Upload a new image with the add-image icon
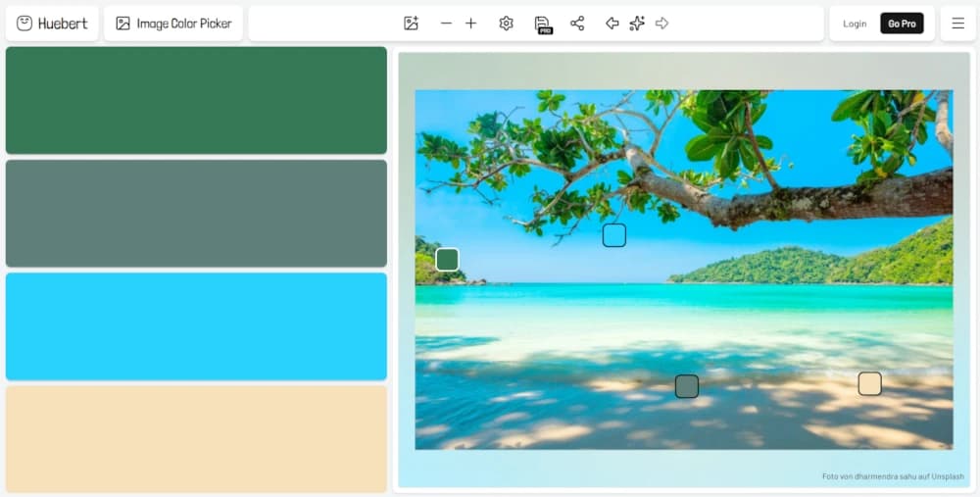 (x=411, y=24)
